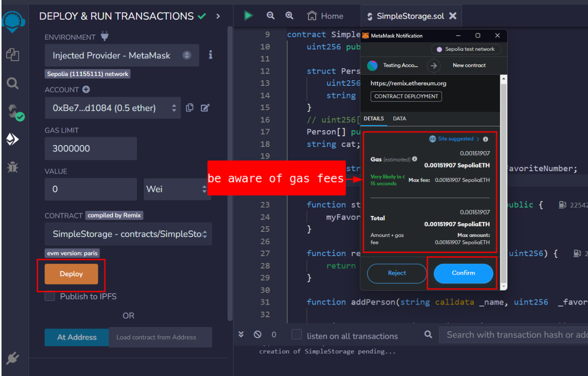Viewport: 588px width, 376px height.
Task: Open the Debugger bug sidebar icon
Action: 13,167
